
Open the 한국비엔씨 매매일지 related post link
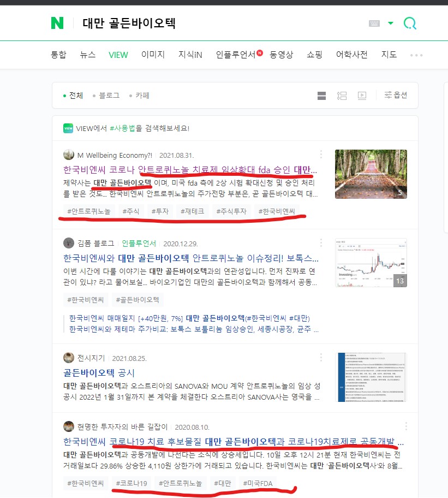tap(189, 318)
